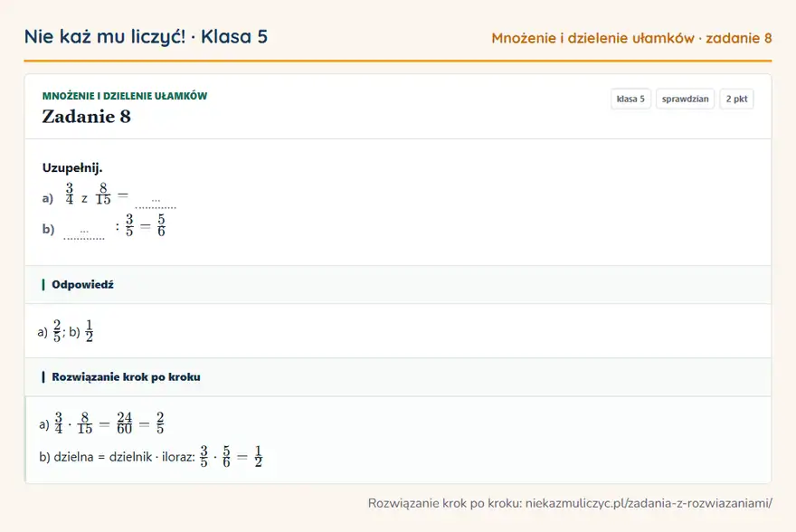796x532 pixels.
Task: Click the green 'MNOŻENIE I DZIELENIE UŁAMKÓW' category label
Action: [125, 96]
